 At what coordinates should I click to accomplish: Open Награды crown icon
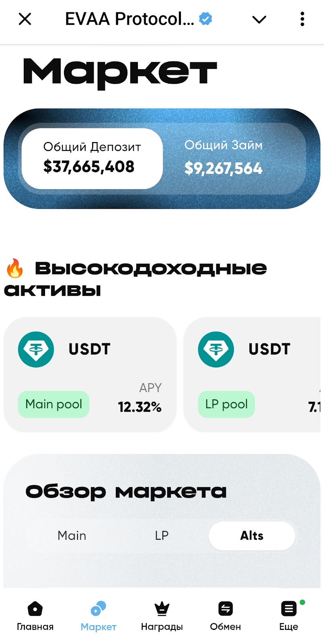click(162, 609)
